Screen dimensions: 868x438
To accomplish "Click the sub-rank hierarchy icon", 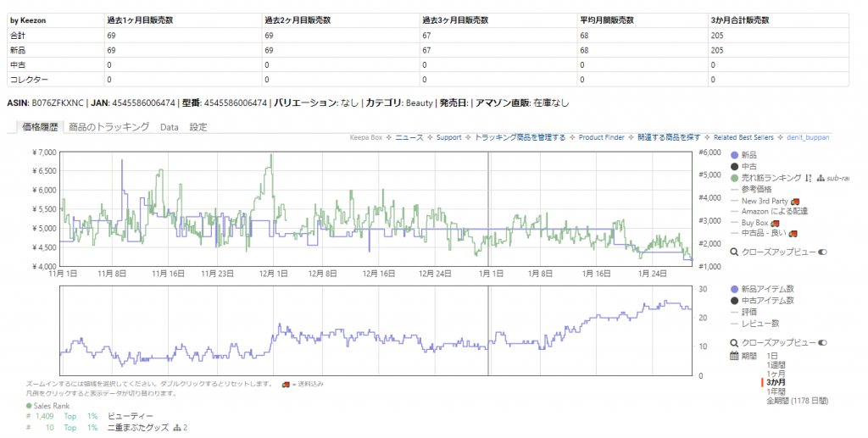I will 821,178.
